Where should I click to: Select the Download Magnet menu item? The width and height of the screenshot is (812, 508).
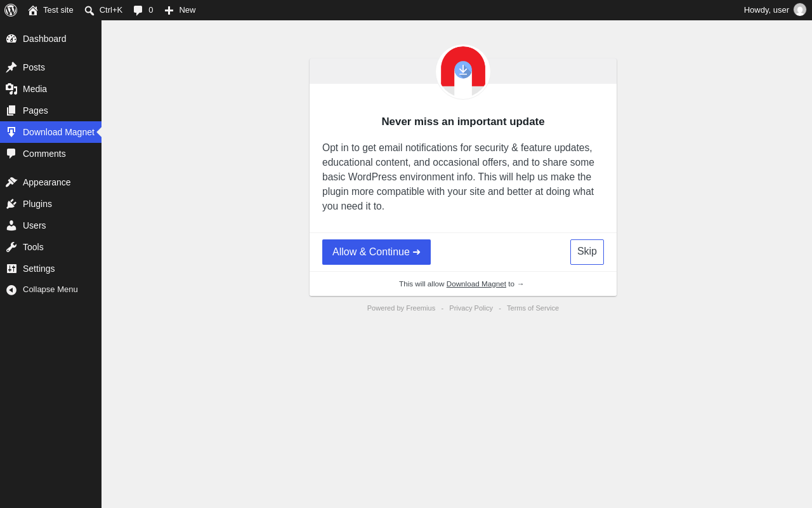pos(51,132)
